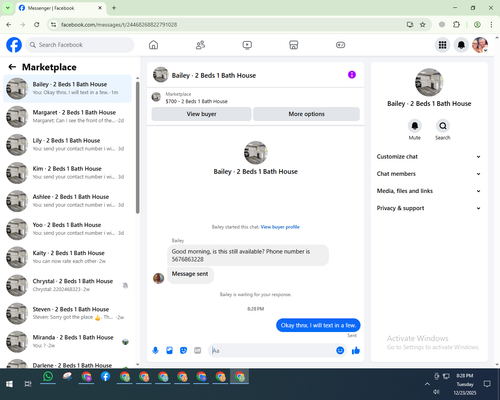Expand the Customize chat section
This screenshot has width=500, height=400.
[x=429, y=157]
